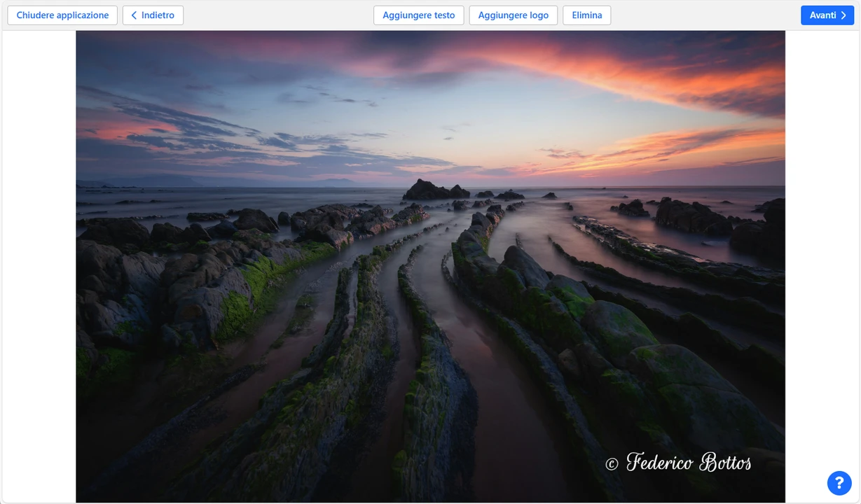Click the word Federico in the watermark
The height and width of the screenshot is (504, 861).
click(x=659, y=463)
